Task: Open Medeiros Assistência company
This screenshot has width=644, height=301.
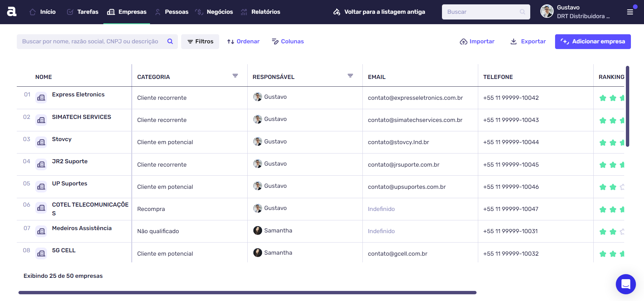Action: click(82, 228)
